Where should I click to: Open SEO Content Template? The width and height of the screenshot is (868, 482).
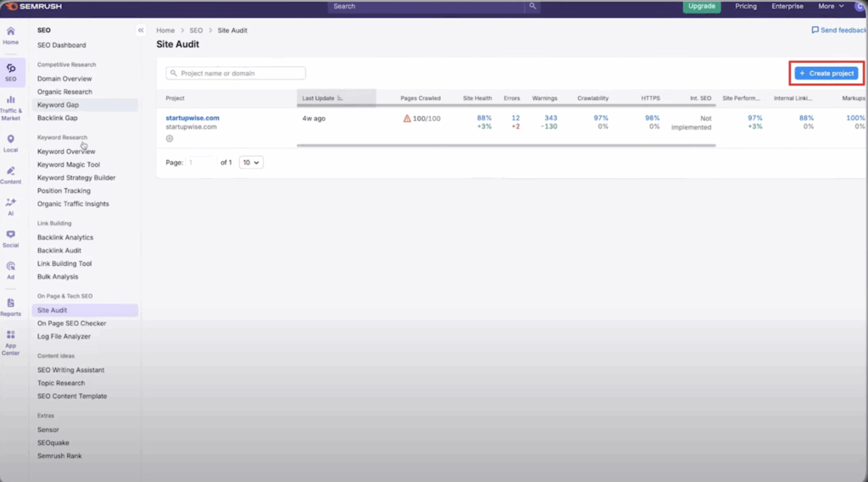tap(72, 396)
